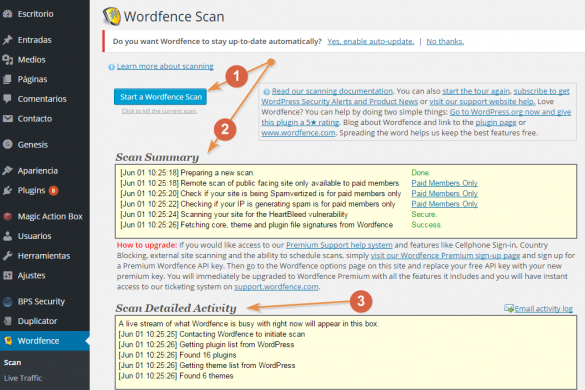Click the Ajustes settings icon
Screen dimensions: 585x390
coord(7,275)
